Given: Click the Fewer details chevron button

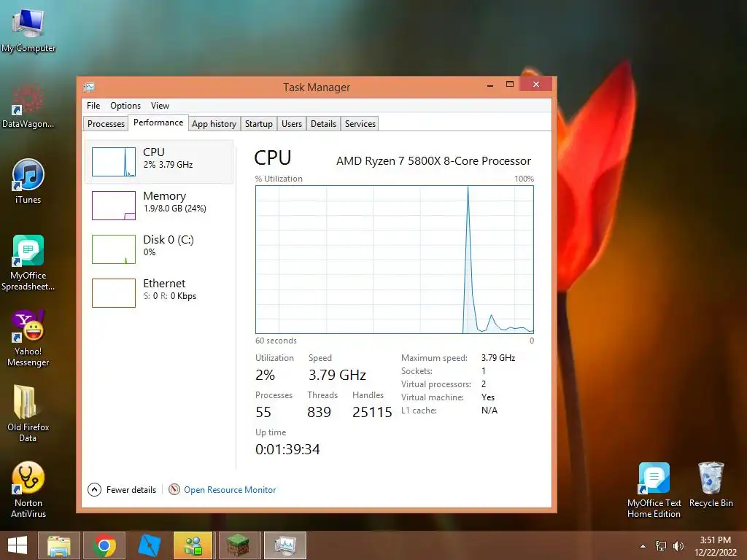Looking at the screenshot, I should pyautogui.click(x=94, y=489).
